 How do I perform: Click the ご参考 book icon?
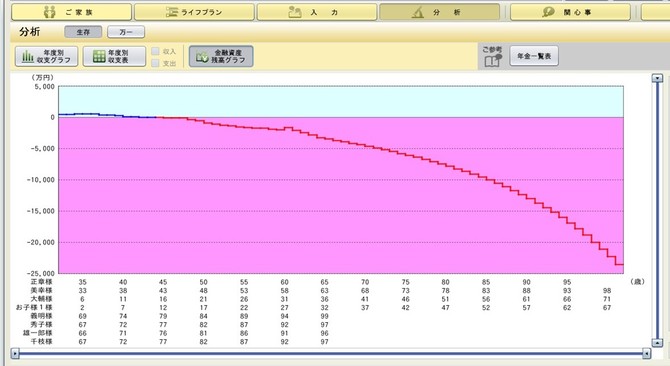(492, 61)
